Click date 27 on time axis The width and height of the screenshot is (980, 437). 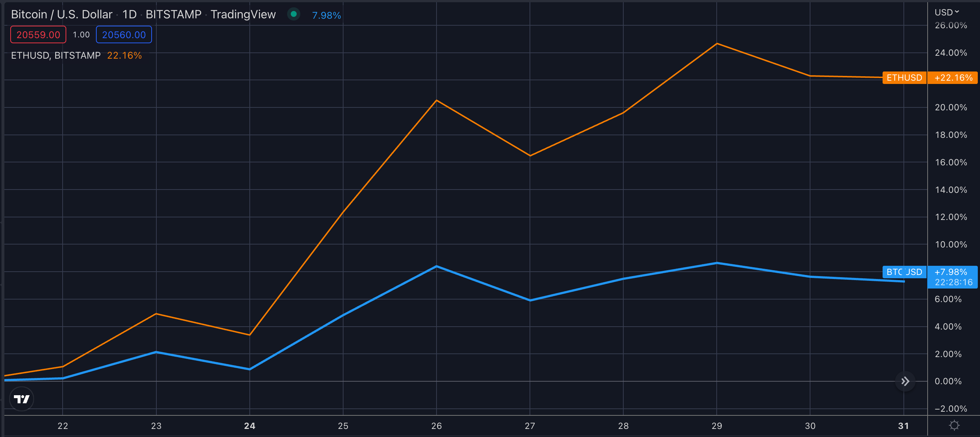[530, 426]
